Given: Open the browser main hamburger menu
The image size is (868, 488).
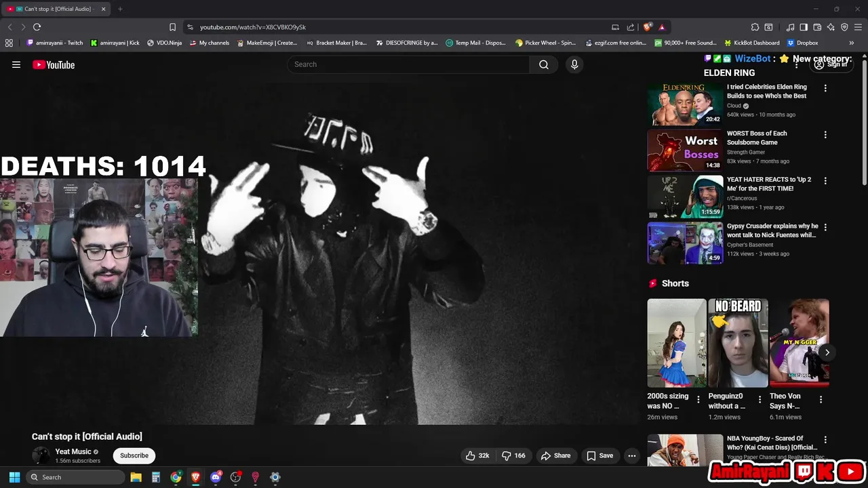Looking at the screenshot, I should pos(858,27).
